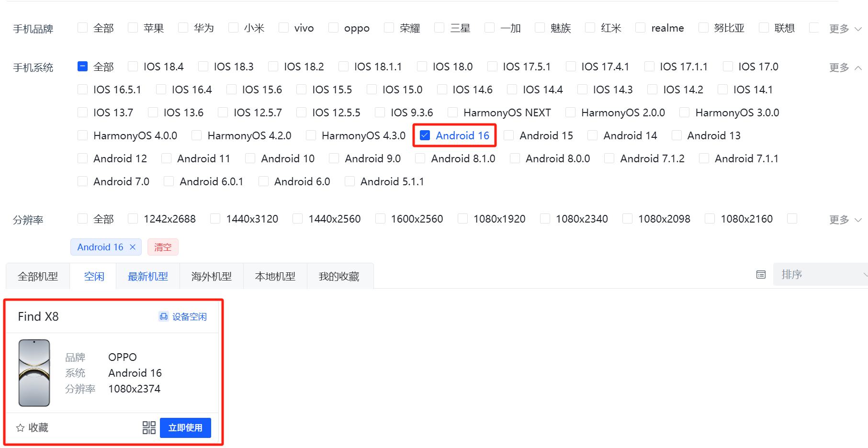Check the Android 8.1.0 checkbox

pyautogui.click(x=420, y=158)
